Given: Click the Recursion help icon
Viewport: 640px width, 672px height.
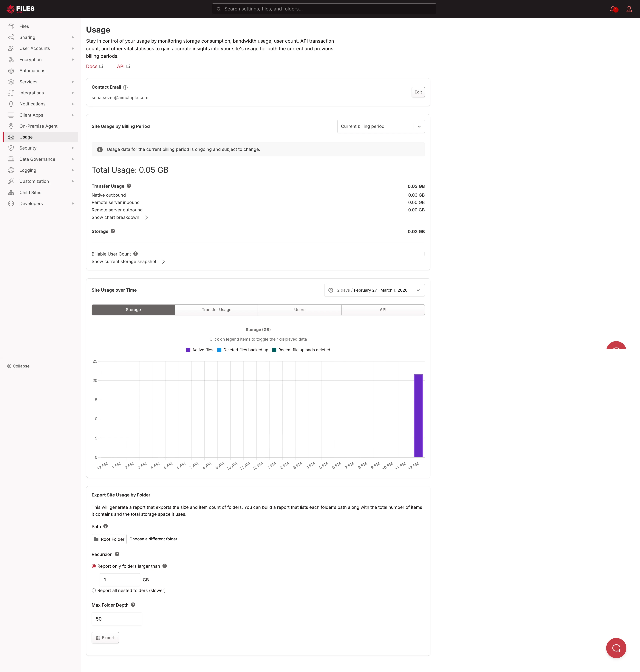Looking at the screenshot, I should click(117, 554).
